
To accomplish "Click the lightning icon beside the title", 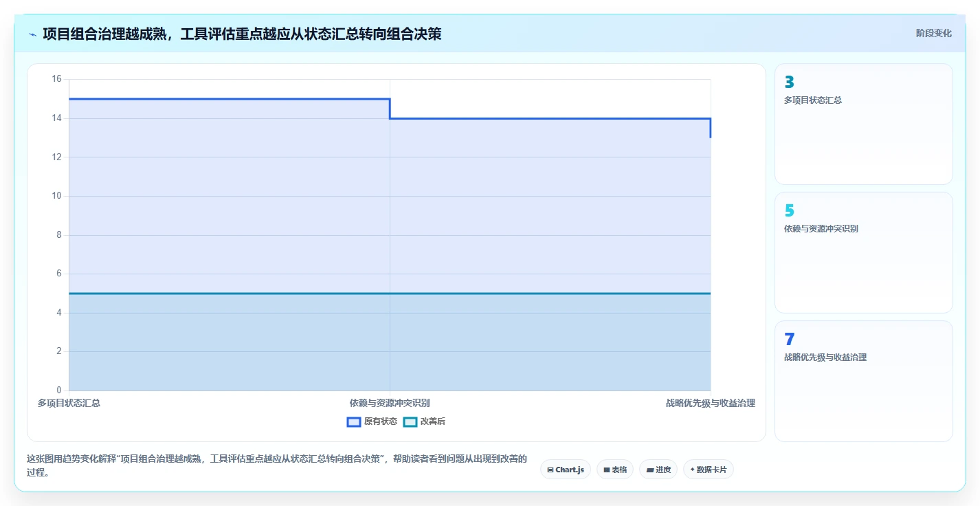I will [33, 34].
